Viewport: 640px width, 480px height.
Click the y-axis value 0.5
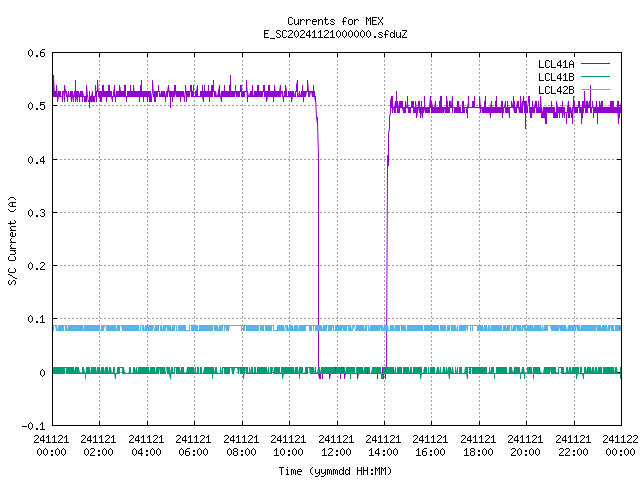point(36,106)
